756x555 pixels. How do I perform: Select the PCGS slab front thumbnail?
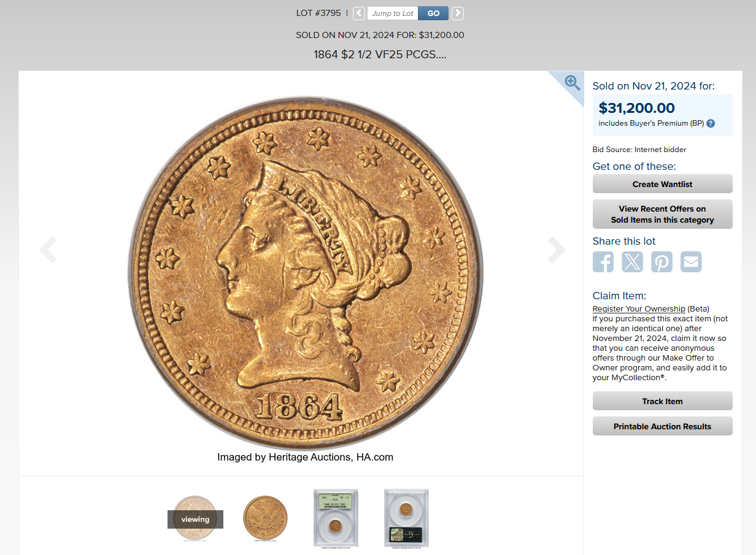pyautogui.click(x=336, y=518)
